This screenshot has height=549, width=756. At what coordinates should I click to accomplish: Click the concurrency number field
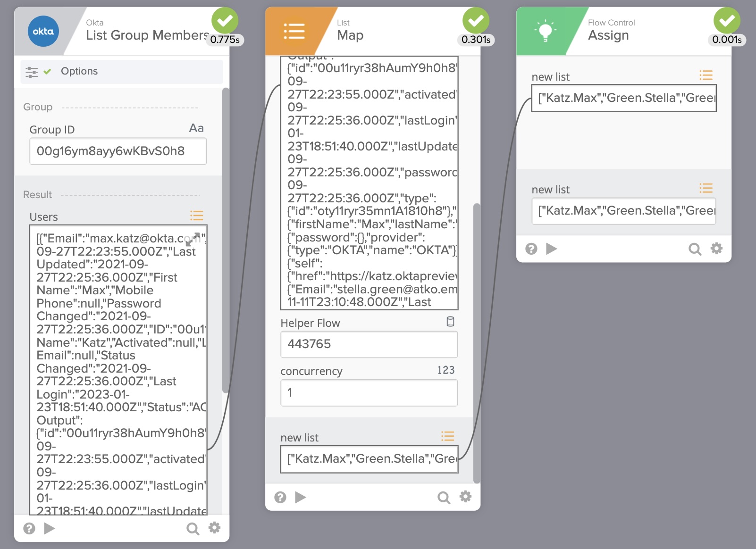pyautogui.click(x=369, y=393)
